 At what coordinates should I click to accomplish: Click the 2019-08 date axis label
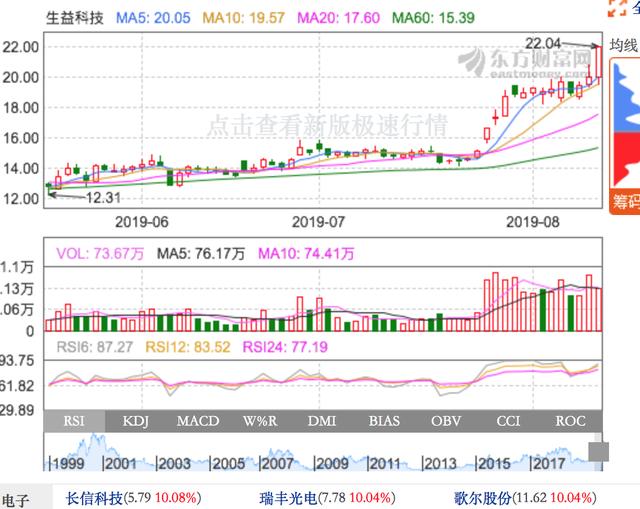click(x=533, y=222)
